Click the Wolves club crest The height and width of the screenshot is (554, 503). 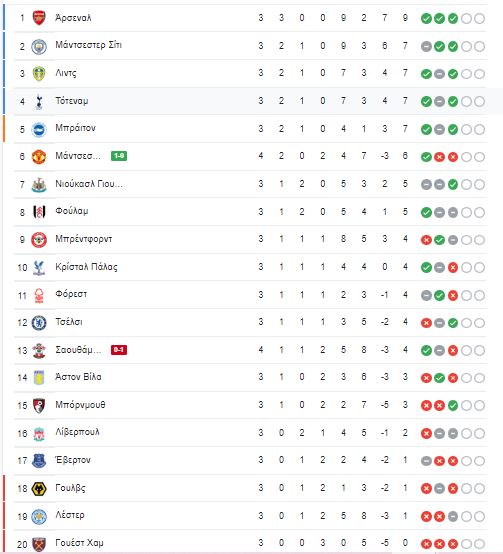coord(39,489)
